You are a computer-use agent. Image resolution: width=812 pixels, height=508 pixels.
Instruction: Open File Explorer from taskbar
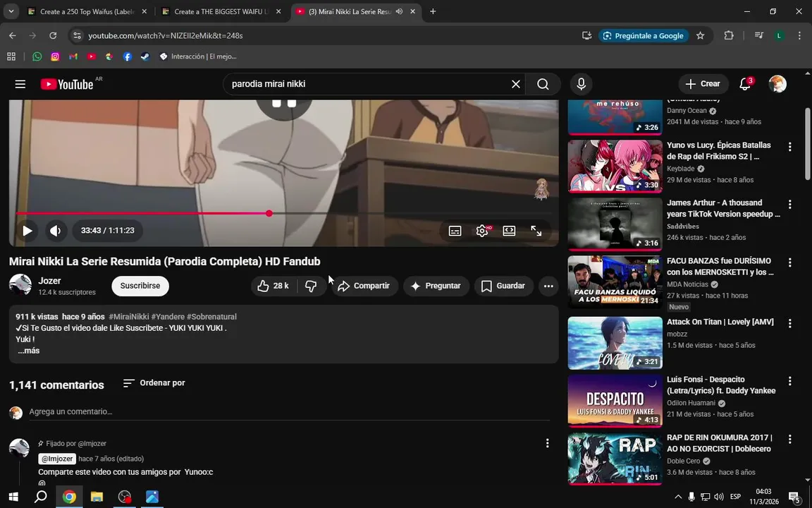[x=97, y=497]
